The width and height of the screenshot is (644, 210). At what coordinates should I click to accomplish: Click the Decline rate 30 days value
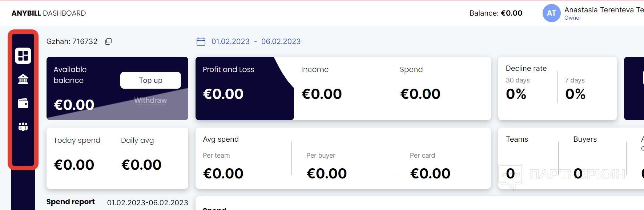(x=516, y=94)
